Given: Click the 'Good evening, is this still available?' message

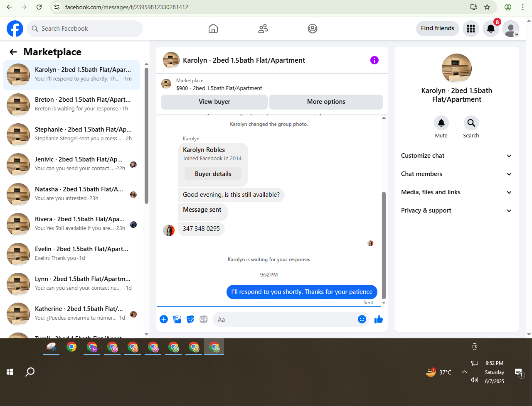Looking at the screenshot, I should pyautogui.click(x=231, y=195).
